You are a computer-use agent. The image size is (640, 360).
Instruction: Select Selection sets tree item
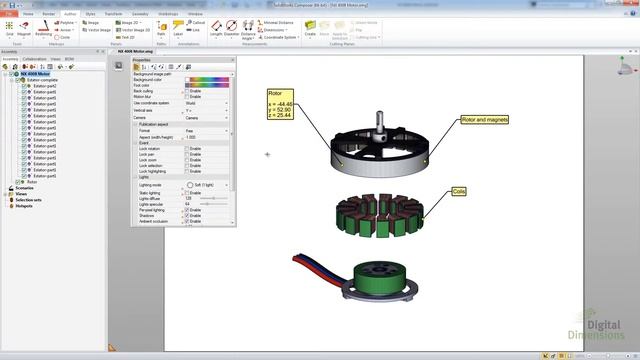pos(29,200)
